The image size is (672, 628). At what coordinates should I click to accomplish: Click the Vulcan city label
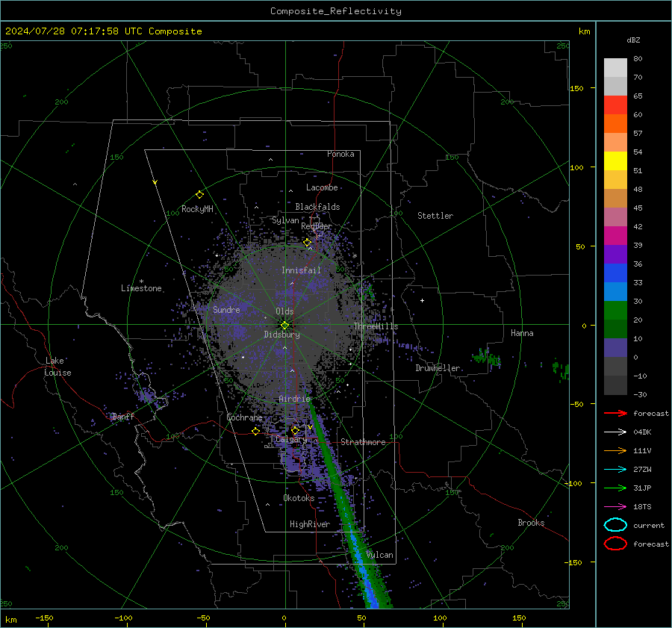pyautogui.click(x=379, y=555)
